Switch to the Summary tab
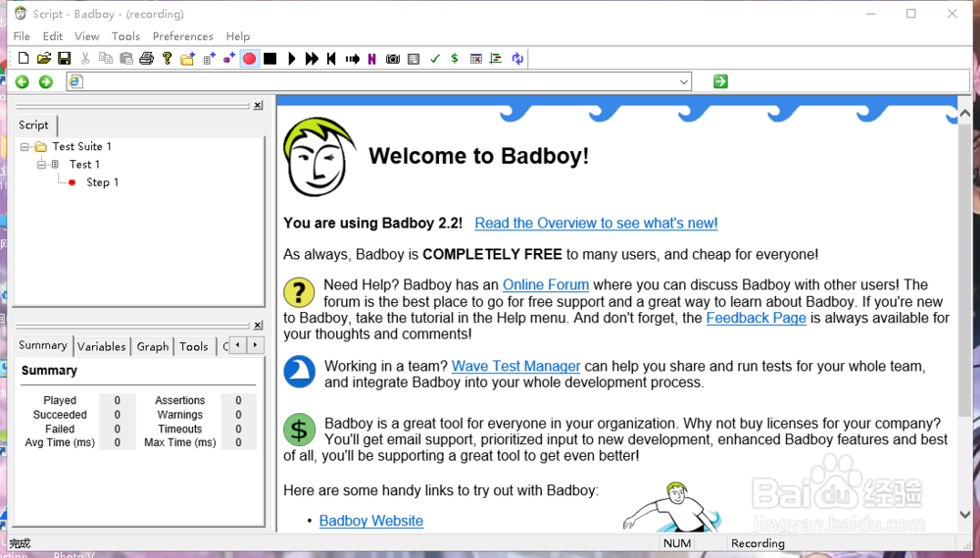Screen dimensions: 980x558 coord(42,345)
